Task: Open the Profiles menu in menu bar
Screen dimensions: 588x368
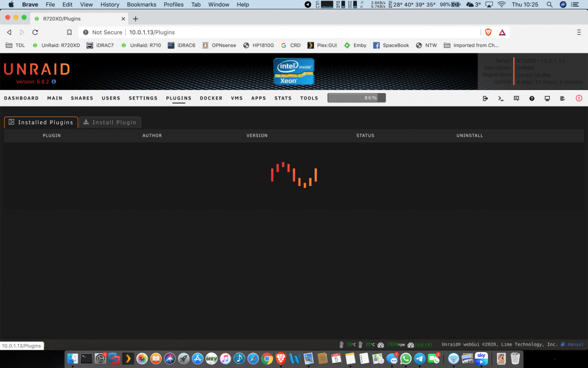Action: [173, 5]
